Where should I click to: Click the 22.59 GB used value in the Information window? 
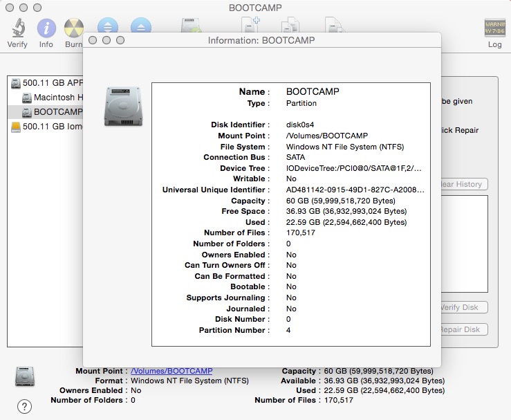pos(346,222)
